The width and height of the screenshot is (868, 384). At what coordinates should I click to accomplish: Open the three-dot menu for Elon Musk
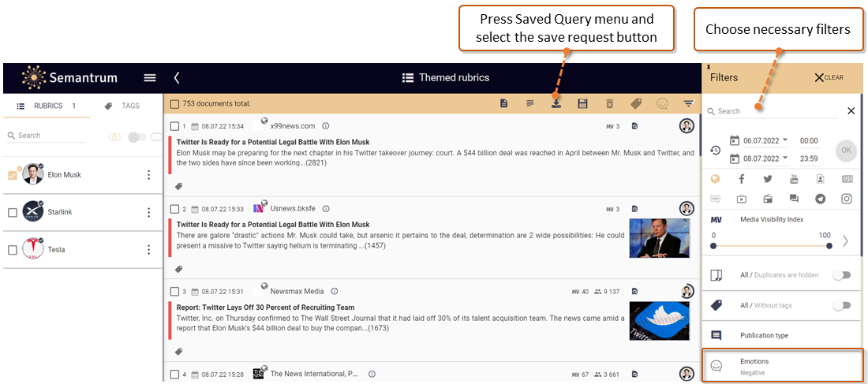[x=148, y=175]
